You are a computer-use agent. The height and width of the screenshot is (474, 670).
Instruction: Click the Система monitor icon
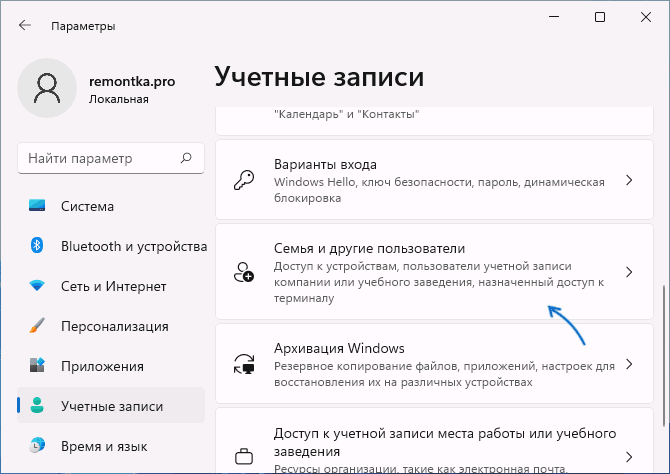(37, 206)
